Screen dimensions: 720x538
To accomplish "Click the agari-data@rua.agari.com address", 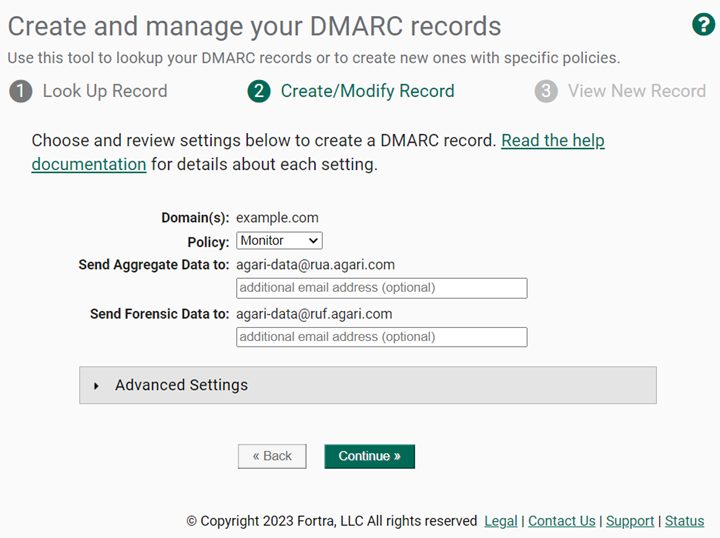I will tap(315, 265).
